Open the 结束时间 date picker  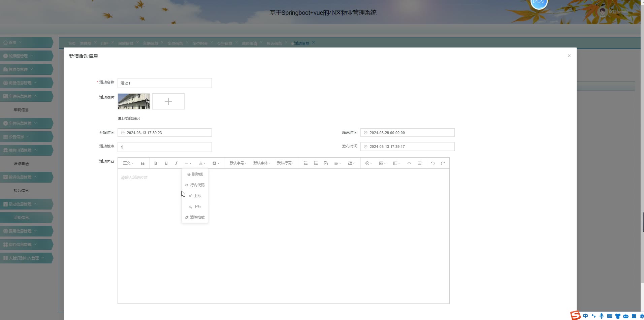408,133
